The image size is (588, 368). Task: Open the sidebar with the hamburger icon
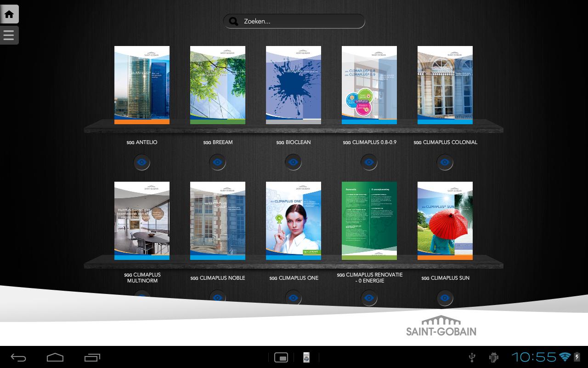click(x=9, y=35)
